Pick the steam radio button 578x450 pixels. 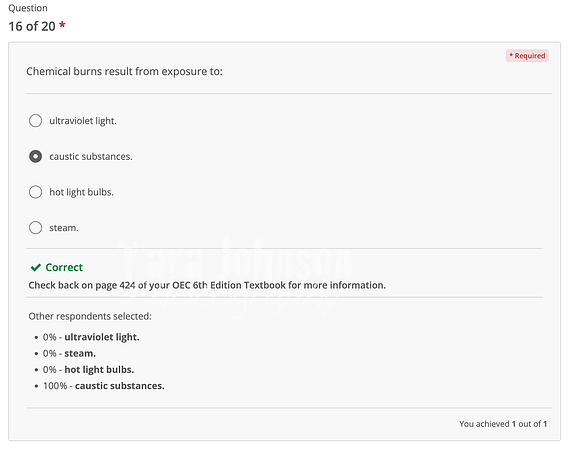[x=35, y=228]
